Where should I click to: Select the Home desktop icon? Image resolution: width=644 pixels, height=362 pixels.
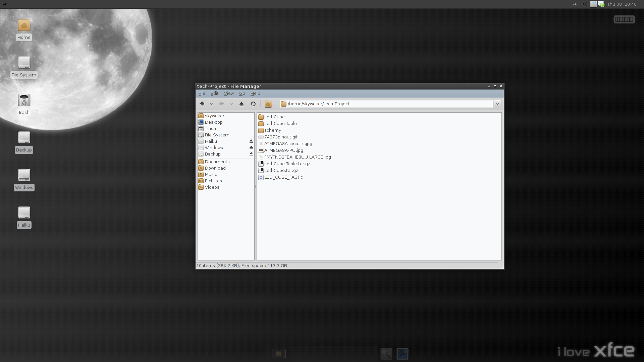(x=24, y=30)
